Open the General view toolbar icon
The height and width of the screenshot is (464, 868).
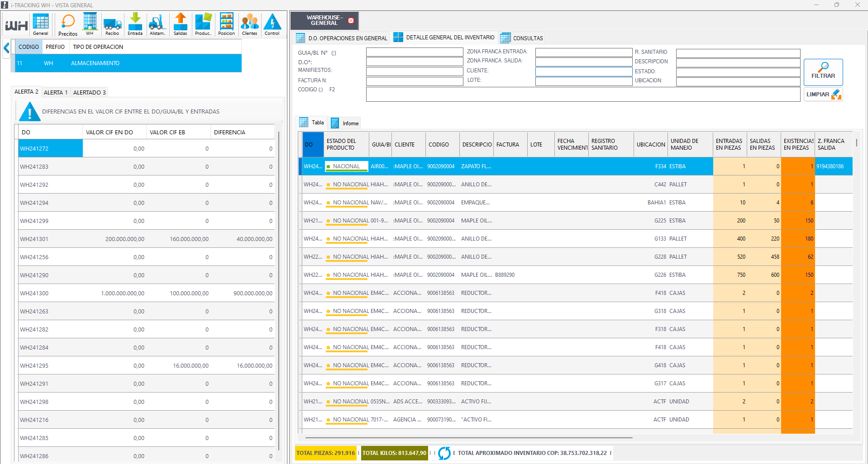tap(40, 24)
